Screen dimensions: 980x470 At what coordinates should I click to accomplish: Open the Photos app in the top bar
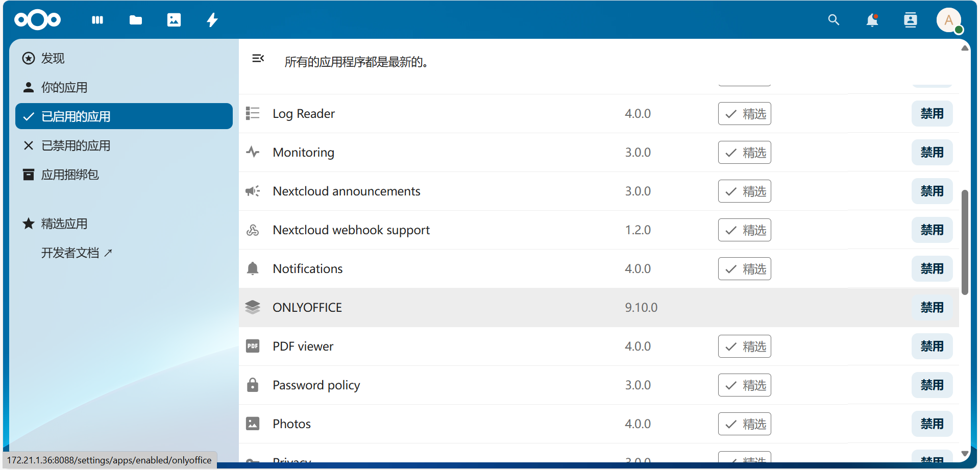pos(174,20)
